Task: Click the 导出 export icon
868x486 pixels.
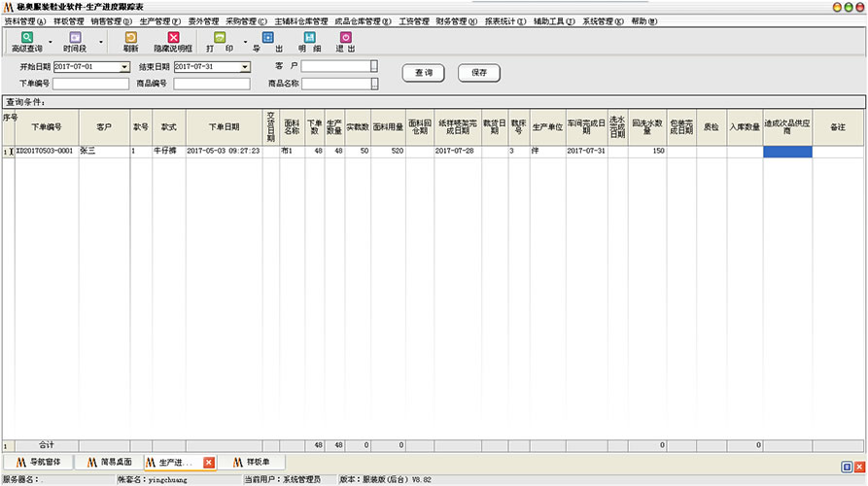Action: point(267,37)
